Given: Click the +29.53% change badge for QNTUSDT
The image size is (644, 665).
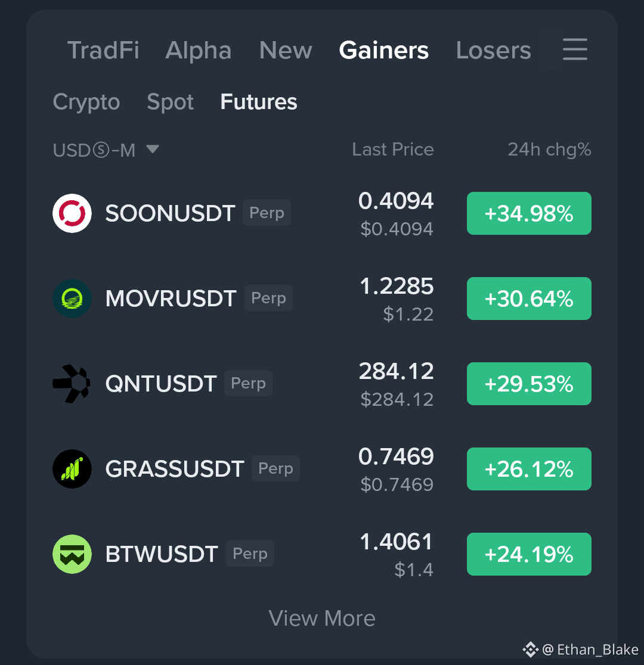Looking at the screenshot, I should tap(529, 384).
